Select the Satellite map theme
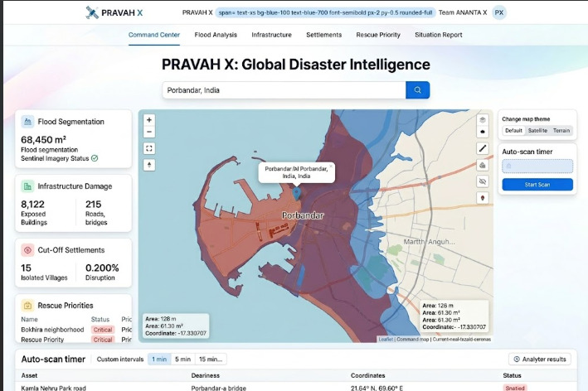This screenshot has width=588, height=391. click(537, 131)
